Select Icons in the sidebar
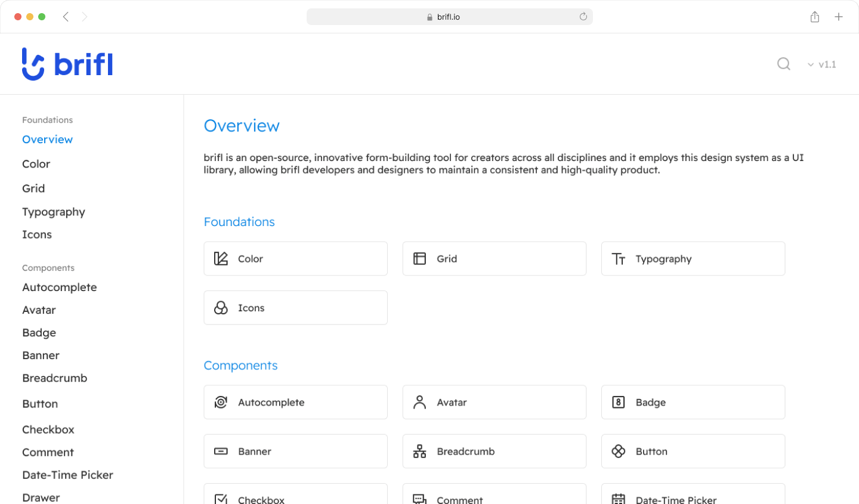The width and height of the screenshot is (859, 504). pos(37,234)
